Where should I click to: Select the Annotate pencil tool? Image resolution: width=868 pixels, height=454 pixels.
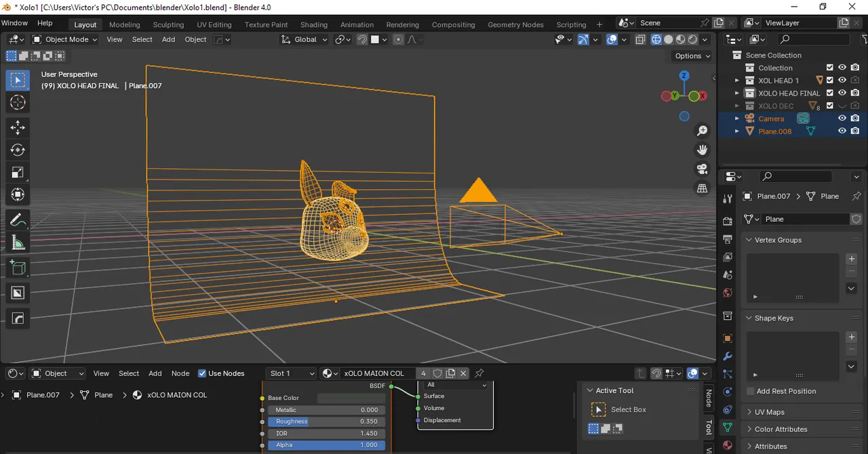coord(18,220)
